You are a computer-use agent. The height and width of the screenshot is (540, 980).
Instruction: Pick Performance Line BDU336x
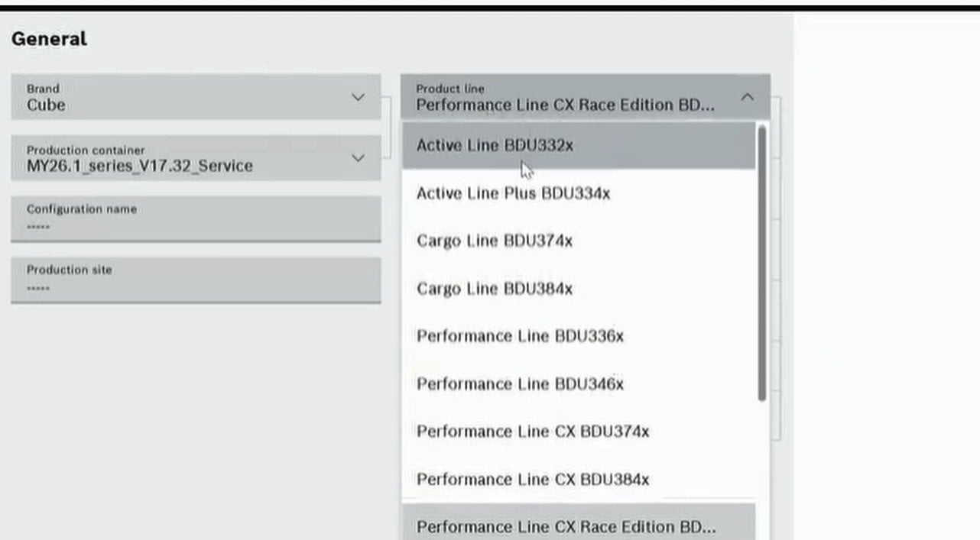pos(579,336)
